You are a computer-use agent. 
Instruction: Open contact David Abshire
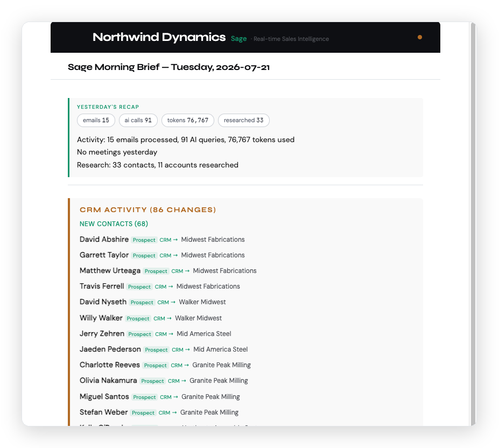[x=104, y=240]
